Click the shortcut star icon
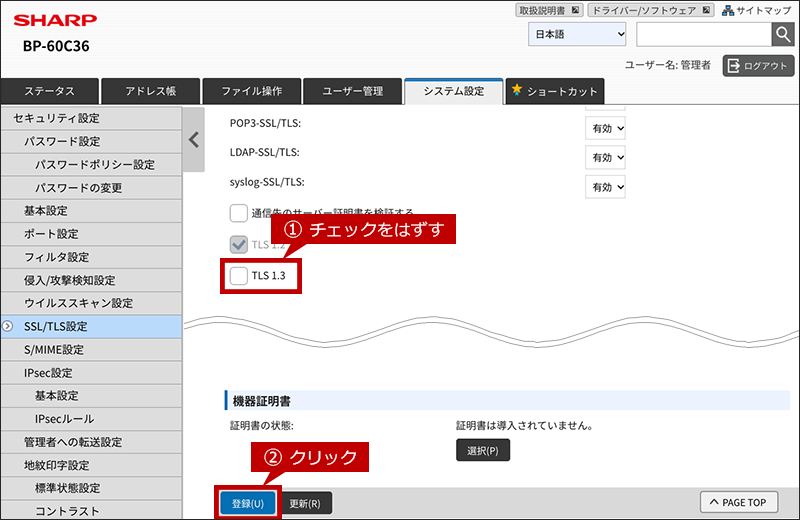 pos(517,90)
